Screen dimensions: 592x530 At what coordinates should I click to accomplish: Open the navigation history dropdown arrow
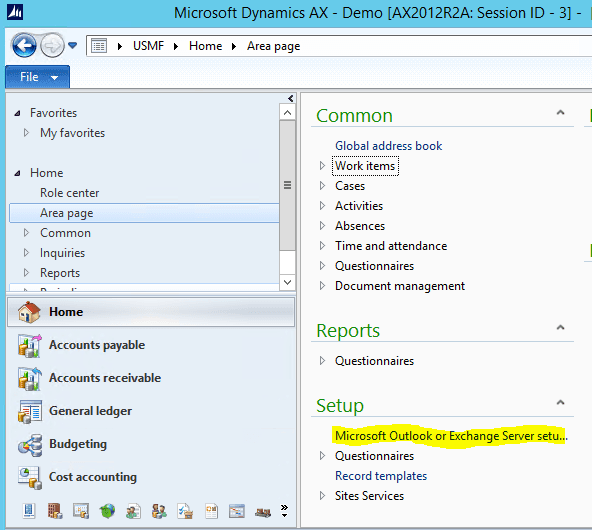[x=72, y=46]
